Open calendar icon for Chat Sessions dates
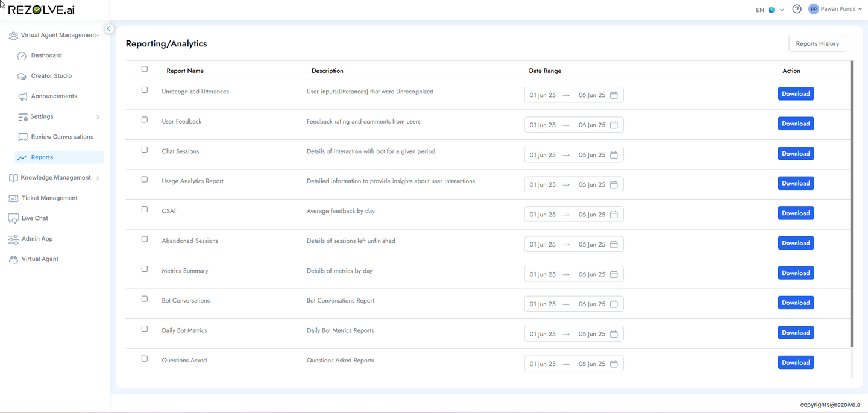This screenshot has height=413, width=868. click(x=614, y=155)
